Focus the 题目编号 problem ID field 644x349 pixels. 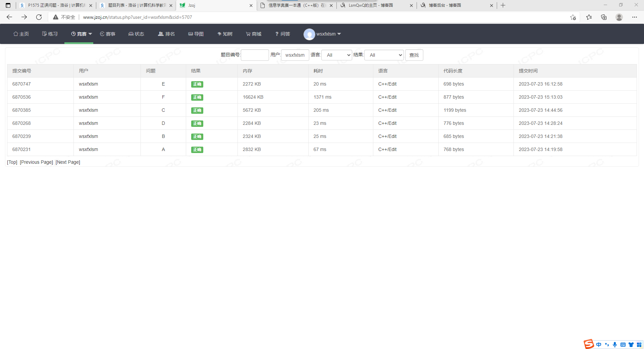click(x=255, y=55)
